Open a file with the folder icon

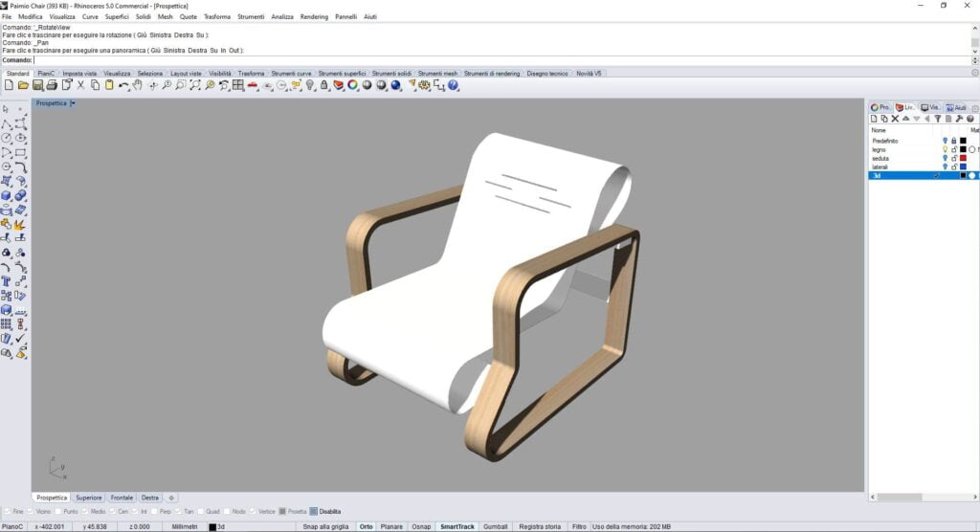[x=23, y=86]
